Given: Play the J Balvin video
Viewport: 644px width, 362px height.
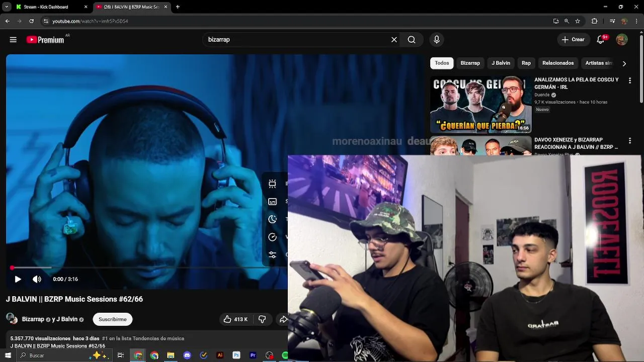Looking at the screenshot, I should (18, 279).
